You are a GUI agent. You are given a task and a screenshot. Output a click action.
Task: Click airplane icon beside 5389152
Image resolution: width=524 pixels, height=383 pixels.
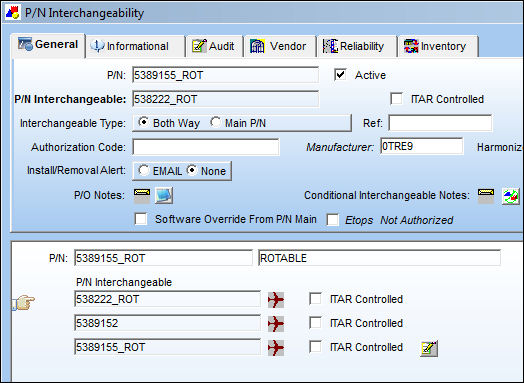click(x=276, y=324)
